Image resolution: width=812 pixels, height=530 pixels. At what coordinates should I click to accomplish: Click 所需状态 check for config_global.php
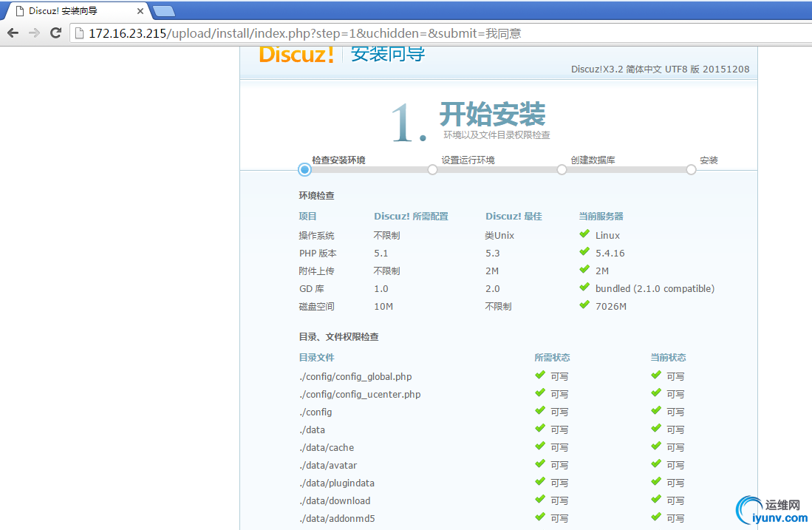[540, 375]
